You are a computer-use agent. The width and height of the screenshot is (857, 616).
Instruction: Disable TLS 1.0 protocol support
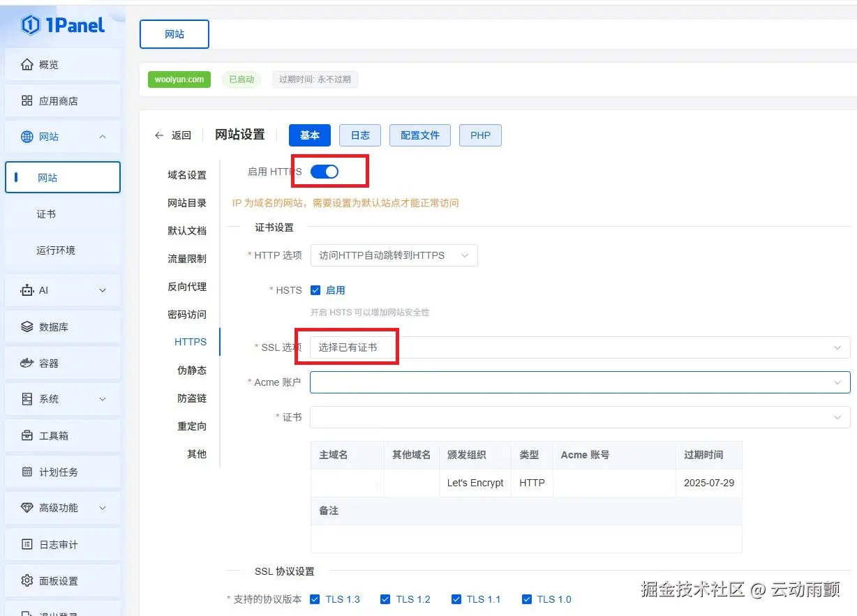526,599
